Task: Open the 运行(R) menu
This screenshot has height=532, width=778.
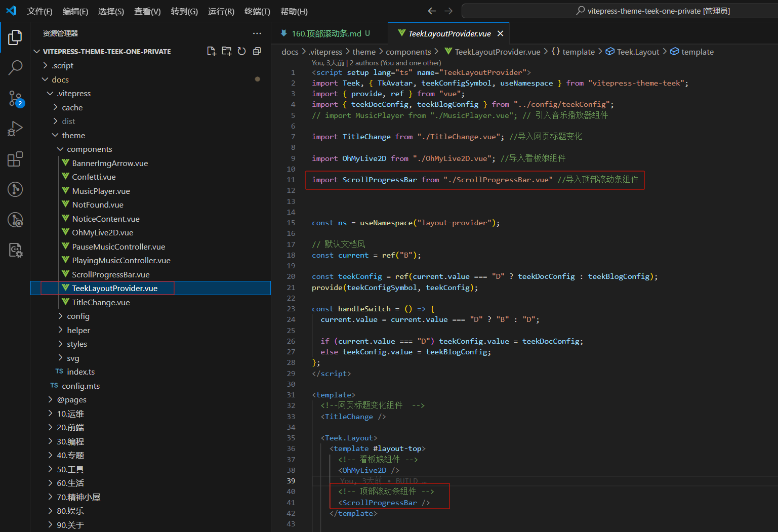Action: [221, 11]
